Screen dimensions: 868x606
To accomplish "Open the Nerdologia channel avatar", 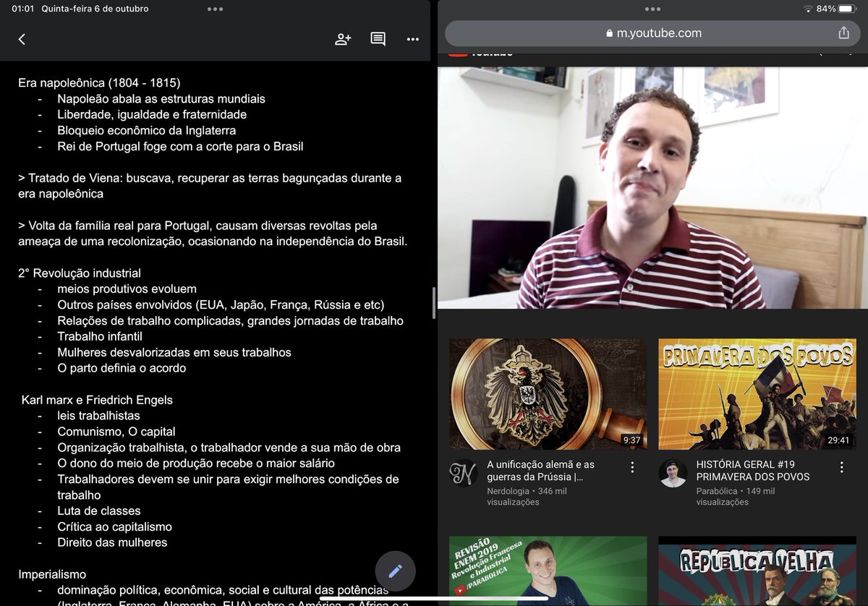I will pyautogui.click(x=463, y=473).
